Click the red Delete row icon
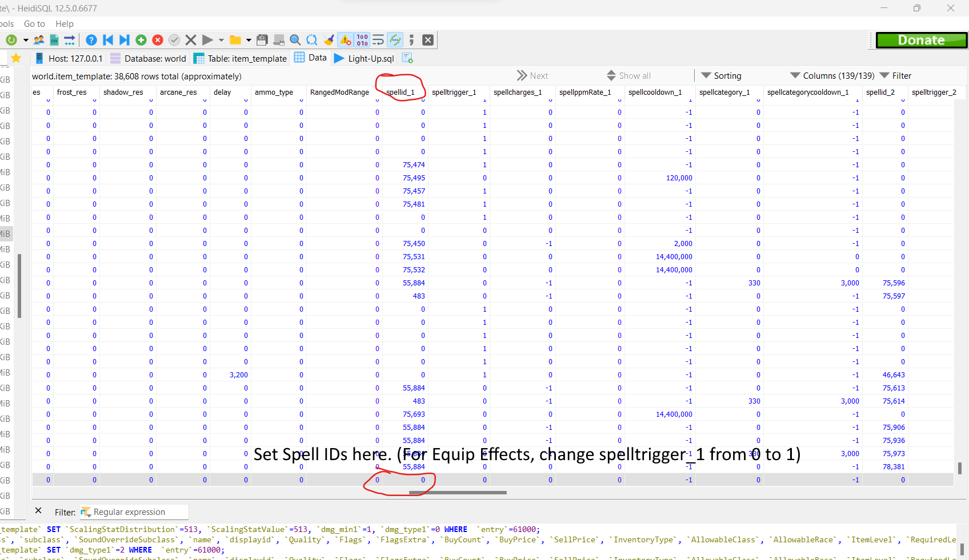This screenshot has width=969, height=560. [x=158, y=40]
